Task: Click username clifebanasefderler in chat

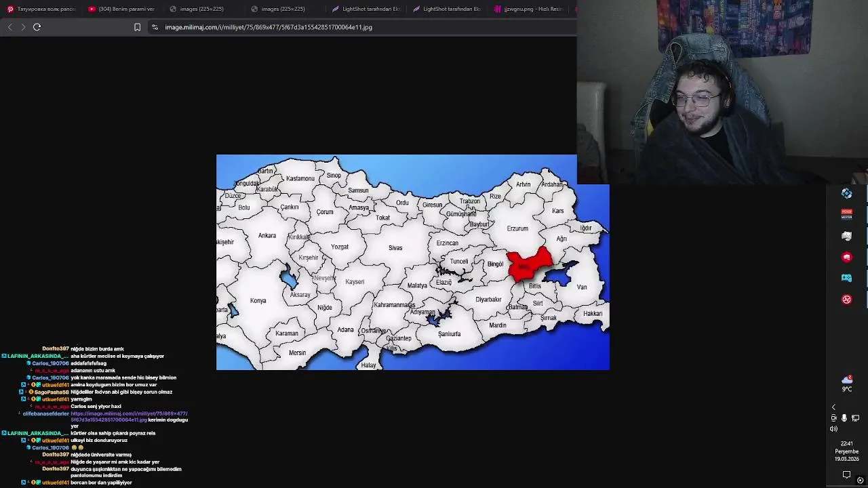Action: click(x=46, y=413)
